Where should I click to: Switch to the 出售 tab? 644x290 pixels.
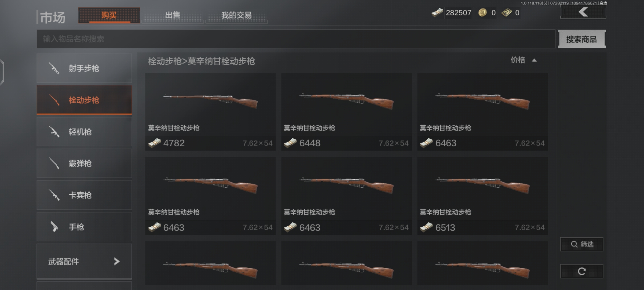(173, 15)
